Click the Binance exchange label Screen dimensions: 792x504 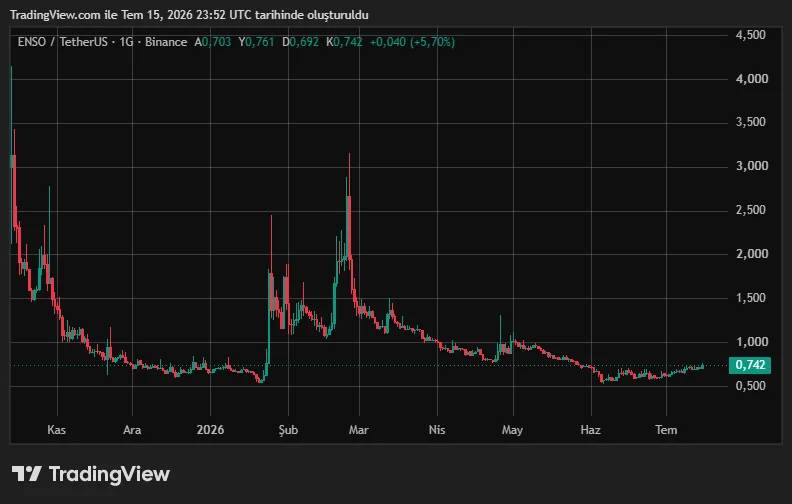[166, 42]
